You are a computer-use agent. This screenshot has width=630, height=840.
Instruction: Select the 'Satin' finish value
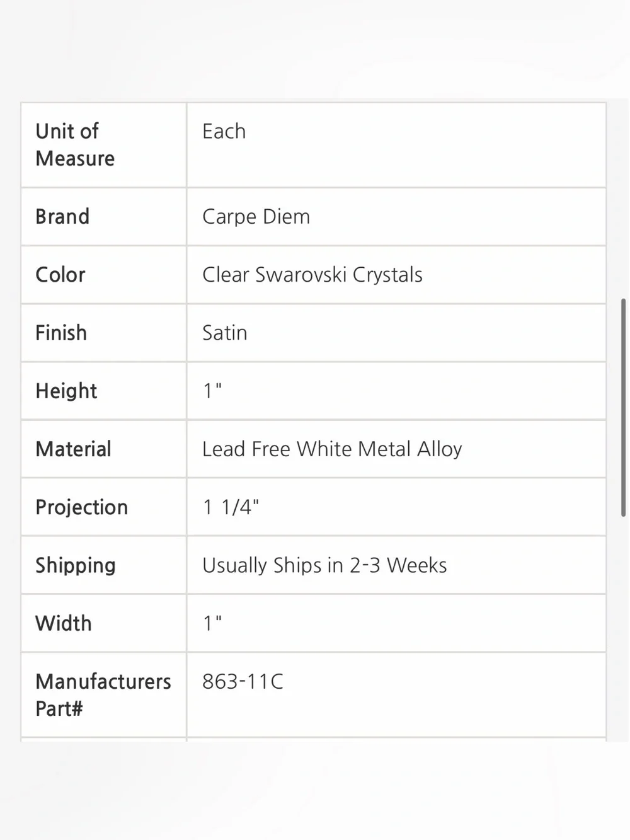click(224, 333)
